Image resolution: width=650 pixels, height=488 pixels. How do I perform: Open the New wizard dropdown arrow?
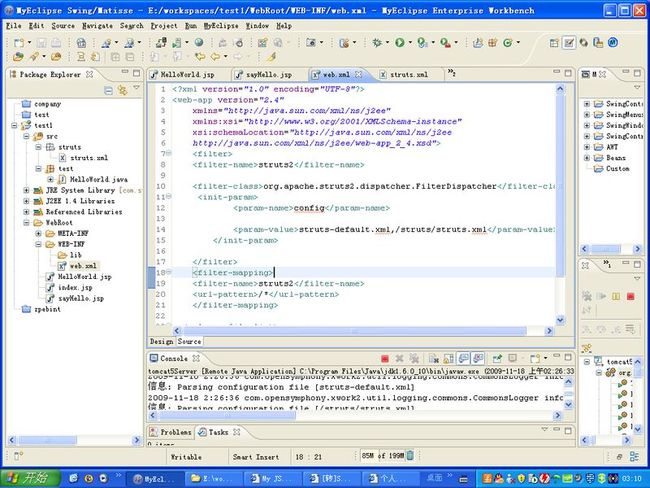[x=29, y=42]
